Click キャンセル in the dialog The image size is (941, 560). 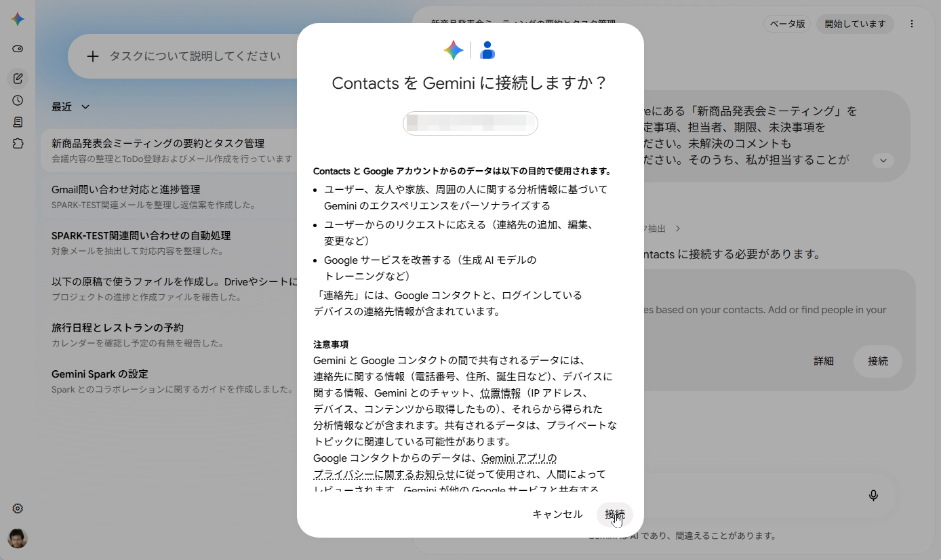click(x=557, y=515)
